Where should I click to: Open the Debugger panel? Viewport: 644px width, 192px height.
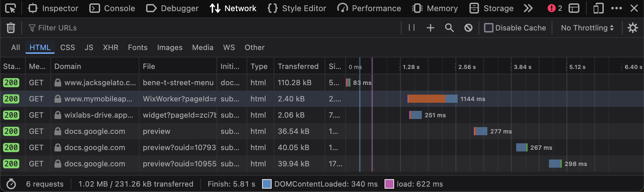coord(172,8)
